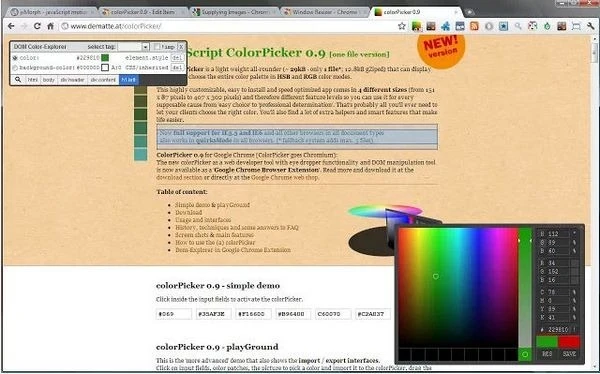Viewport: 600px width, 374px height.
Task: Go to the browser home page icon
Action: pos(50,26)
